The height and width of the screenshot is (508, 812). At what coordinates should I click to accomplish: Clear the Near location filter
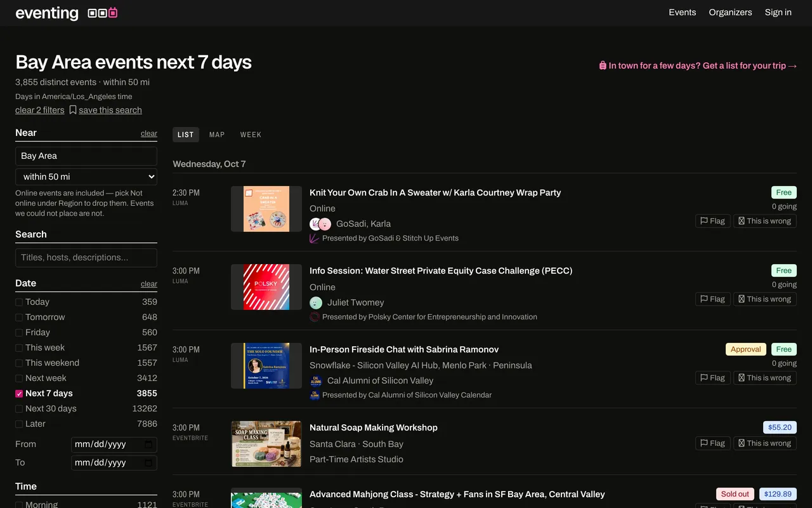[x=149, y=133]
